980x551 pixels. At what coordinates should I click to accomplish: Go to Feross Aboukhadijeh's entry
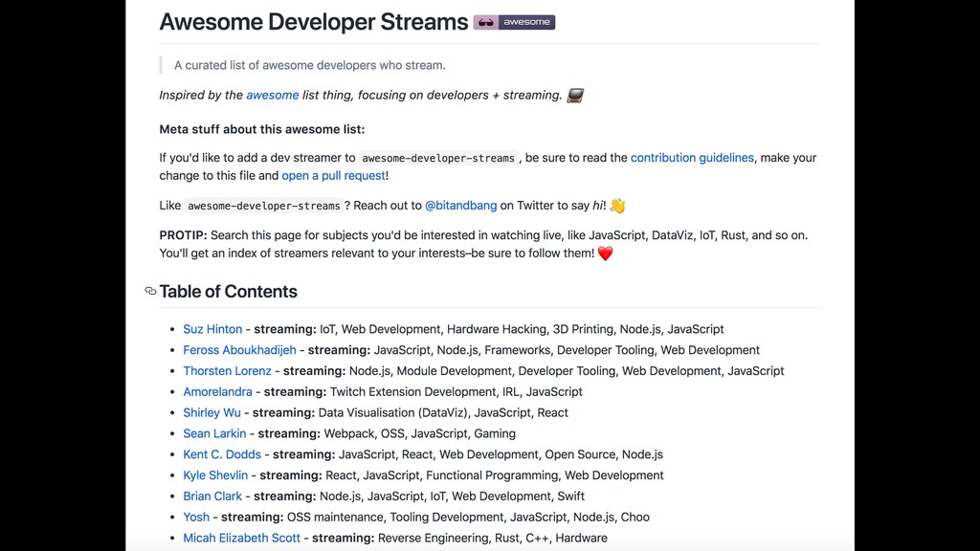(239, 350)
